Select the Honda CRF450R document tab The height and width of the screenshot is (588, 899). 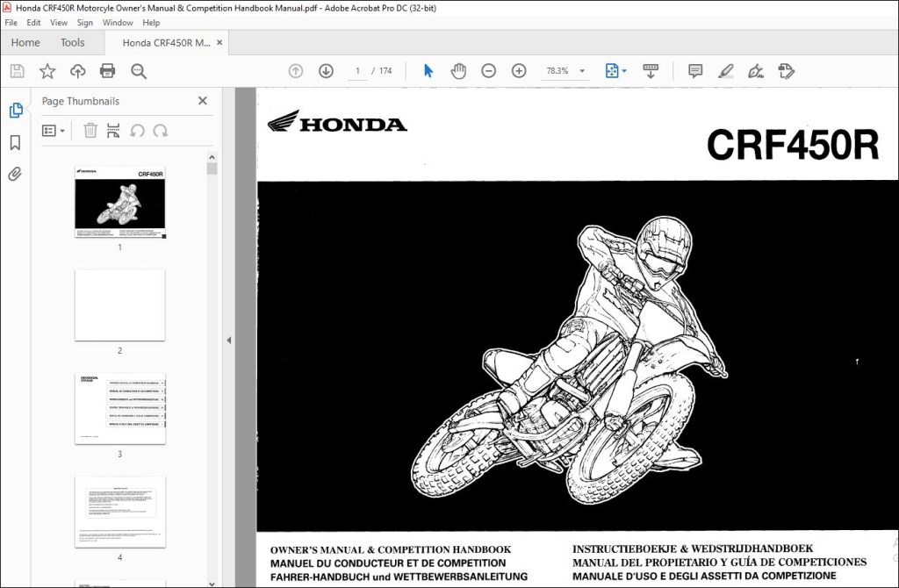click(166, 42)
